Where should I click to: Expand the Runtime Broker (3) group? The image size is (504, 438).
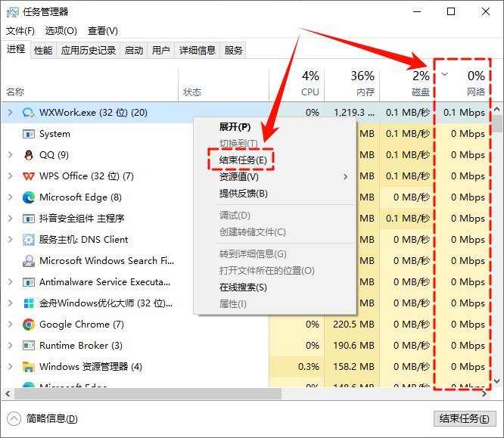coord(11,346)
